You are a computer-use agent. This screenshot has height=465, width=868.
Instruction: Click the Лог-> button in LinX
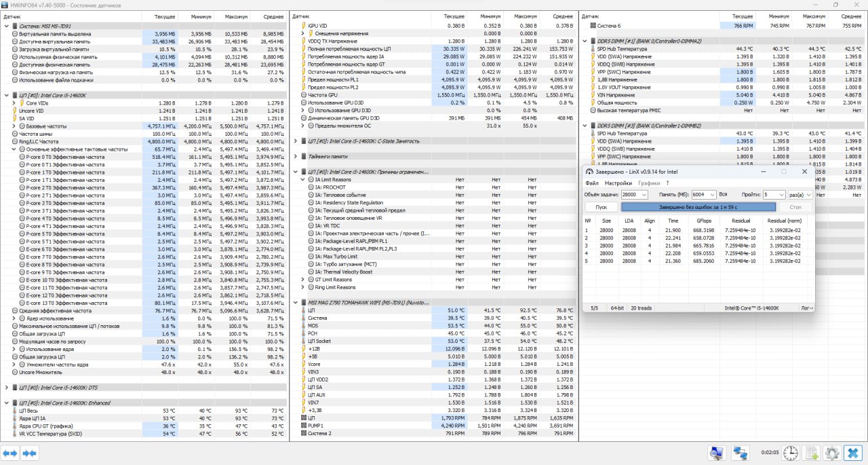coord(807,308)
